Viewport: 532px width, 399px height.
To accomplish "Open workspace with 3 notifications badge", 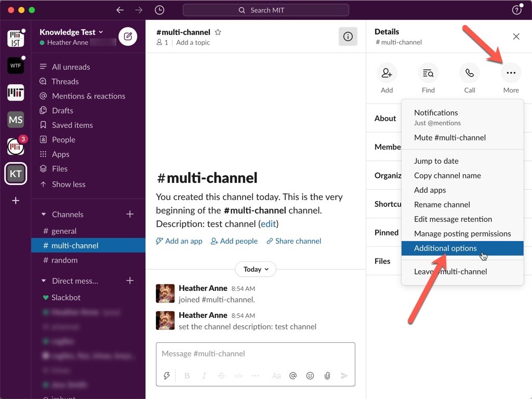I will (16, 147).
